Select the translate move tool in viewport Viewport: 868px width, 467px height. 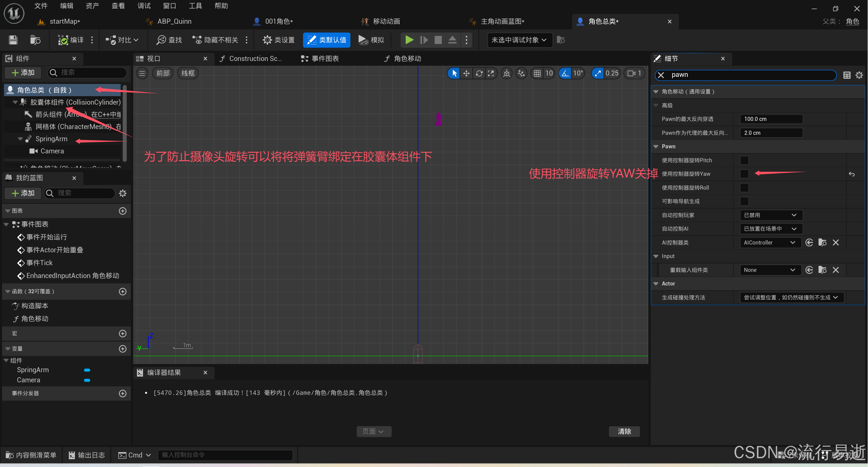tap(466, 73)
